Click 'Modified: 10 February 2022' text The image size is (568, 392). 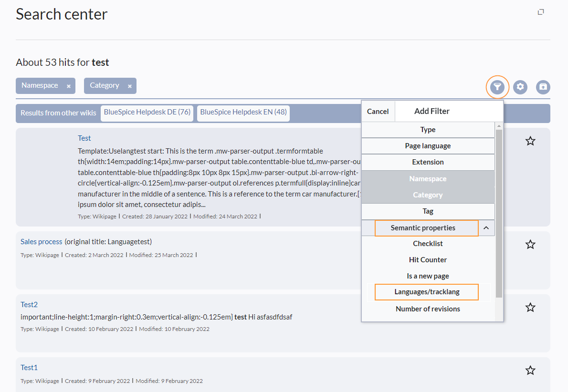click(x=174, y=329)
